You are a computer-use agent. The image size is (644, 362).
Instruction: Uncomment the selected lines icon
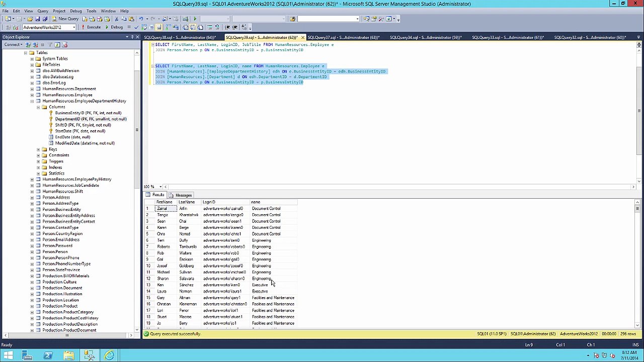[217, 27]
